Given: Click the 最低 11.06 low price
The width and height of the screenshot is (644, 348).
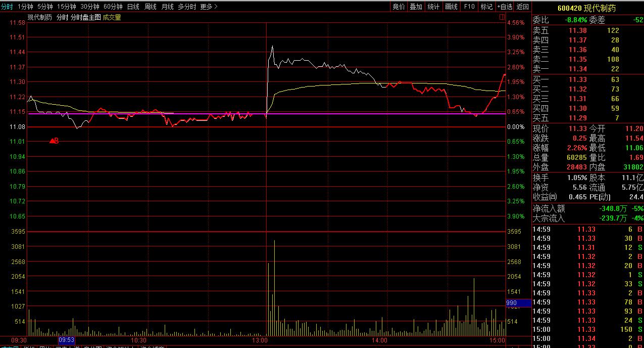Looking at the screenshot, I should (x=634, y=148).
